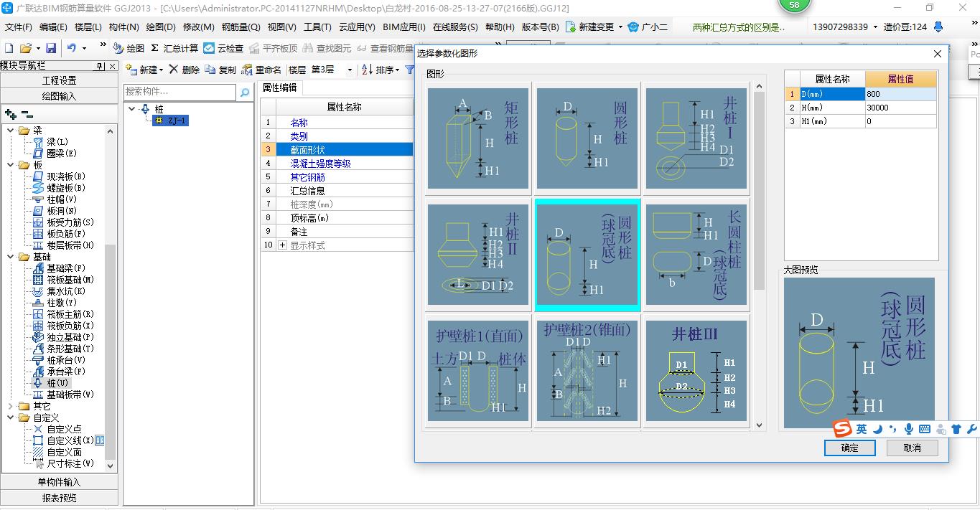Open the BIM应用(I) menu
Viewport: 980px width, 510px height.
click(x=404, y=27)
